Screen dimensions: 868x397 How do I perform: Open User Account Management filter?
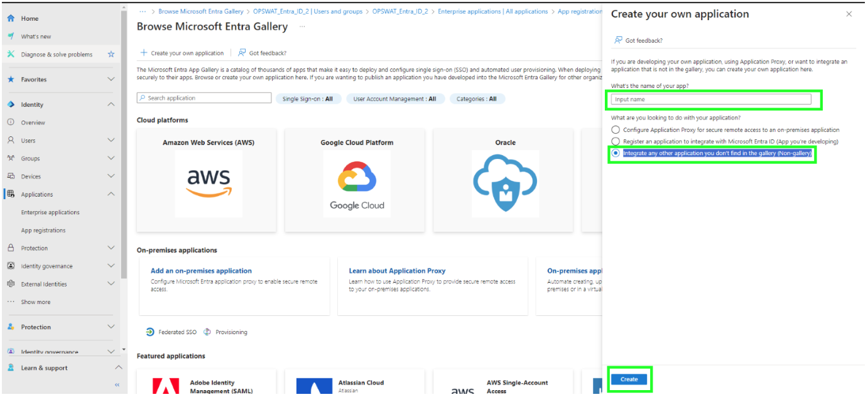(x=395, y=99)
